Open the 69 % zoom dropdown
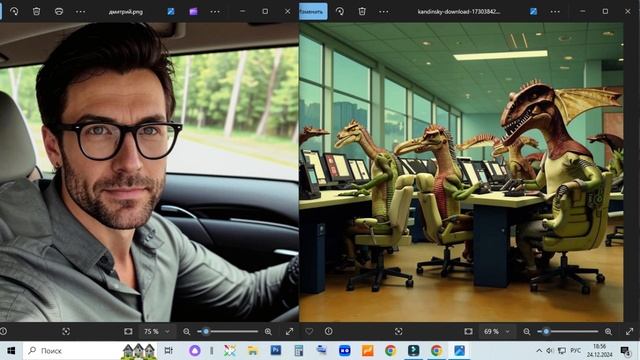 point(497,331)
